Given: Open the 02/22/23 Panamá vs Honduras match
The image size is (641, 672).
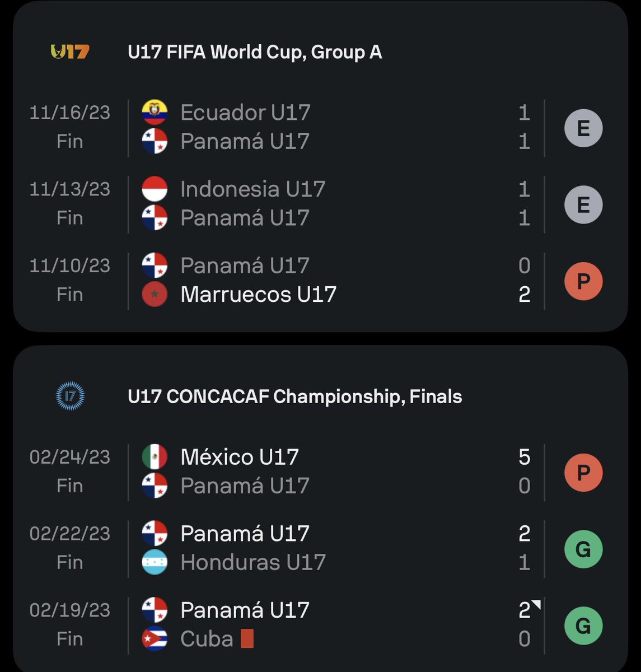Looking at the screenshot, I should coord(320,548).
